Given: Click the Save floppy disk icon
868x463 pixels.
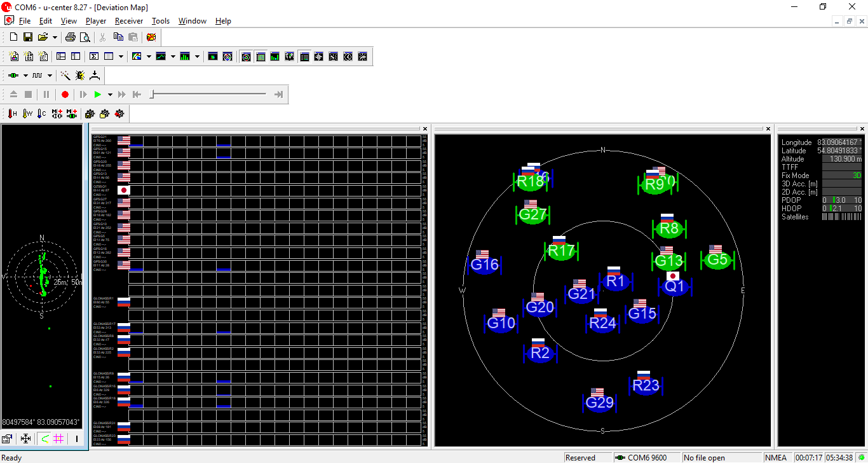Looking at the screenshot, I should (x=28, y=38).
